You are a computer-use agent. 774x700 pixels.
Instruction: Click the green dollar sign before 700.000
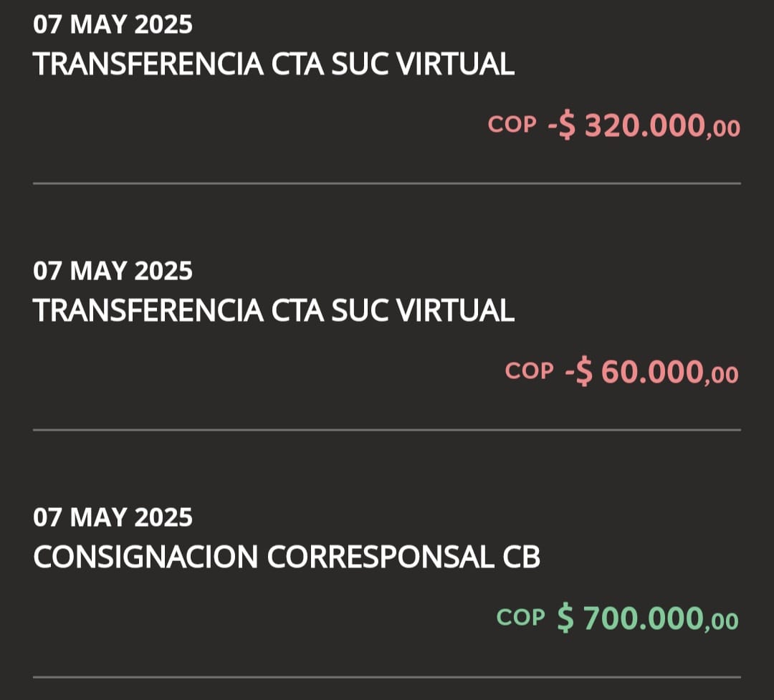pos(566,618)
